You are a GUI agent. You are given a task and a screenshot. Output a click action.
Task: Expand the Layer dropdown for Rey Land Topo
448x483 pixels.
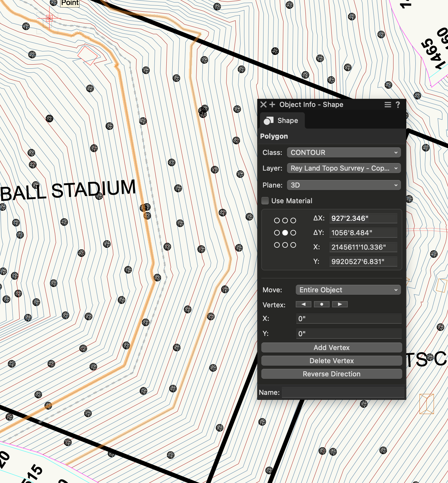click(x=344, y=168)
